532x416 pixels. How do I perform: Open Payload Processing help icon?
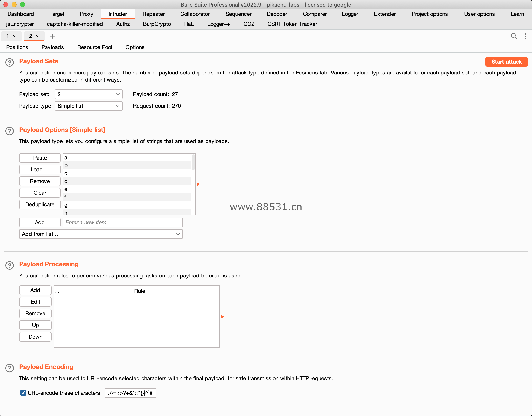(x=10, y=265)
